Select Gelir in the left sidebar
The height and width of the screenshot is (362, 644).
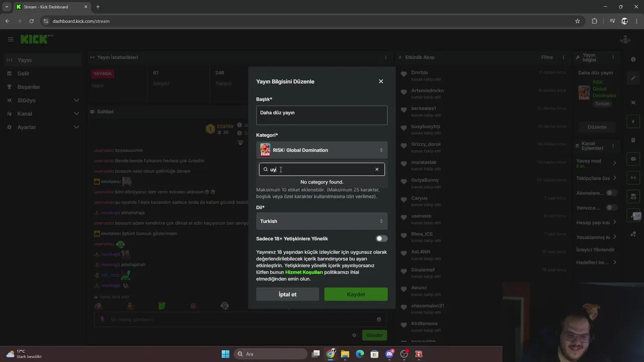(43, 73)
